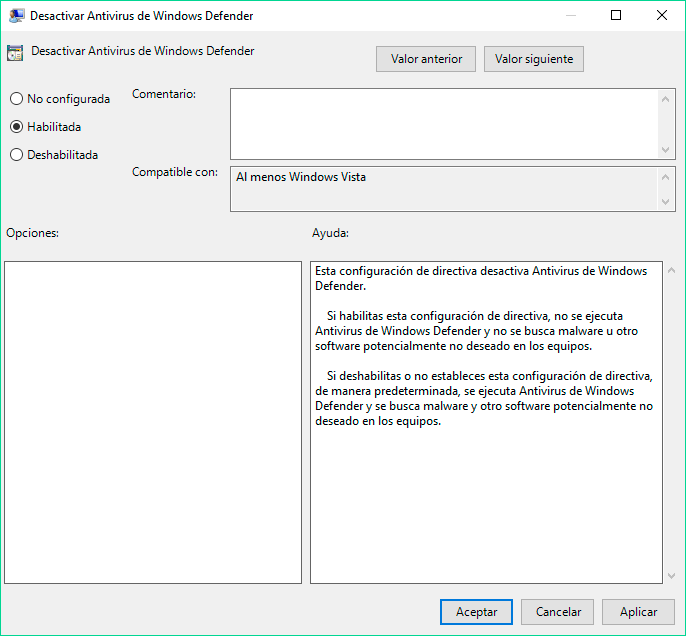Confirm with the Aceptar button
Viewport: 686px width, 636px height.
click(476, 612)
